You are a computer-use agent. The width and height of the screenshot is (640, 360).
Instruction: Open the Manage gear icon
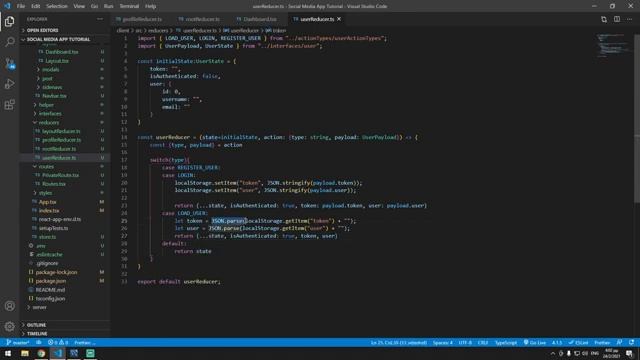pos(9,326)
